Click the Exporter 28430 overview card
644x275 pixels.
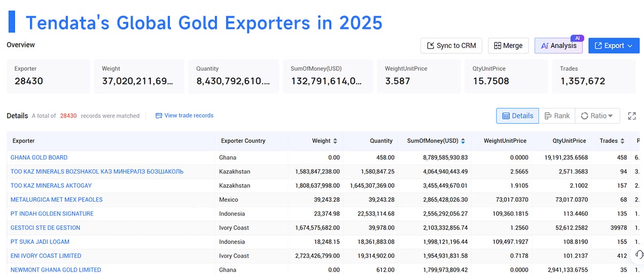coord(48,76)
